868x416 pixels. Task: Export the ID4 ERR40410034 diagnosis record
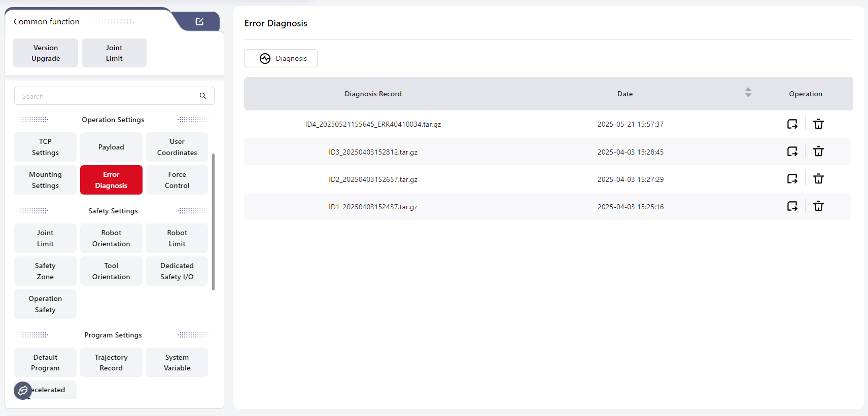(792, 124)
